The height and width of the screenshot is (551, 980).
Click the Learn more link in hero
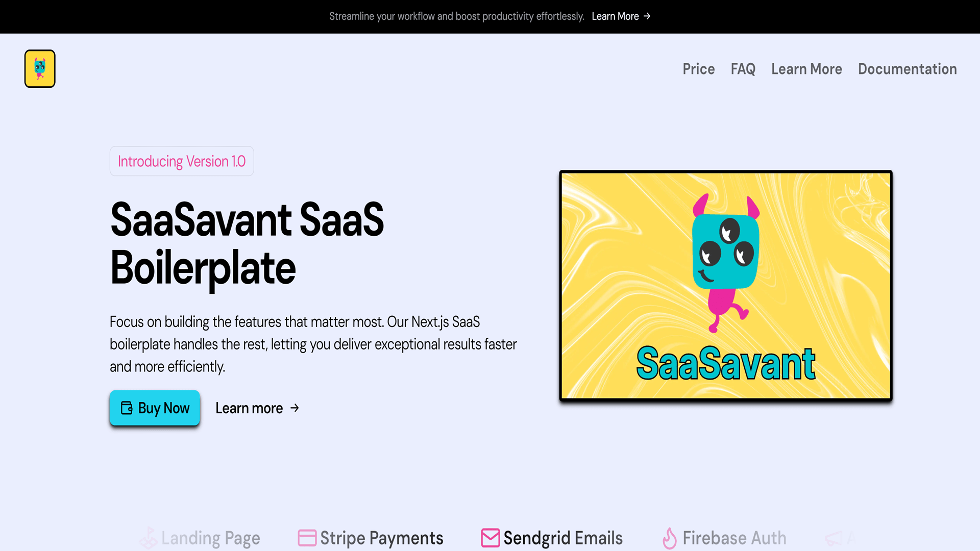coord(258,407)
